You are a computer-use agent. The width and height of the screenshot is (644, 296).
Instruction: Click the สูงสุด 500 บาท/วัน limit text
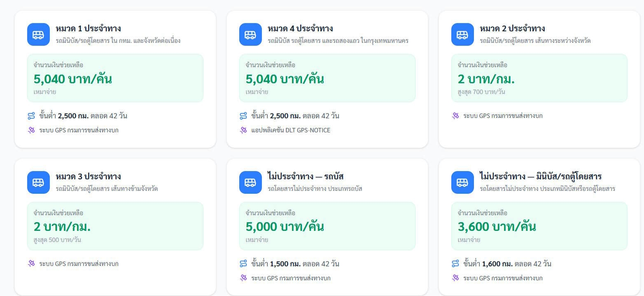pyautogui.click(x=57, y=240)
